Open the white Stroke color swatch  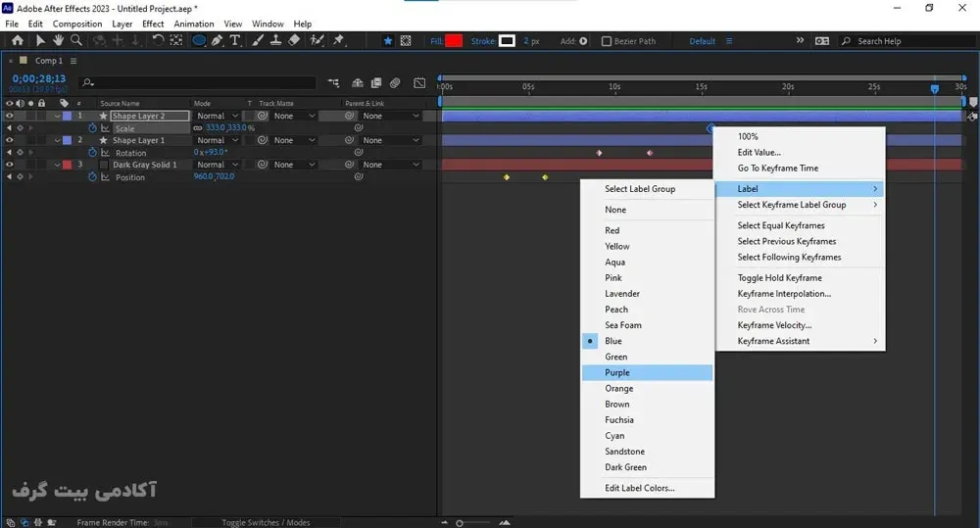[x=507, y=41]
